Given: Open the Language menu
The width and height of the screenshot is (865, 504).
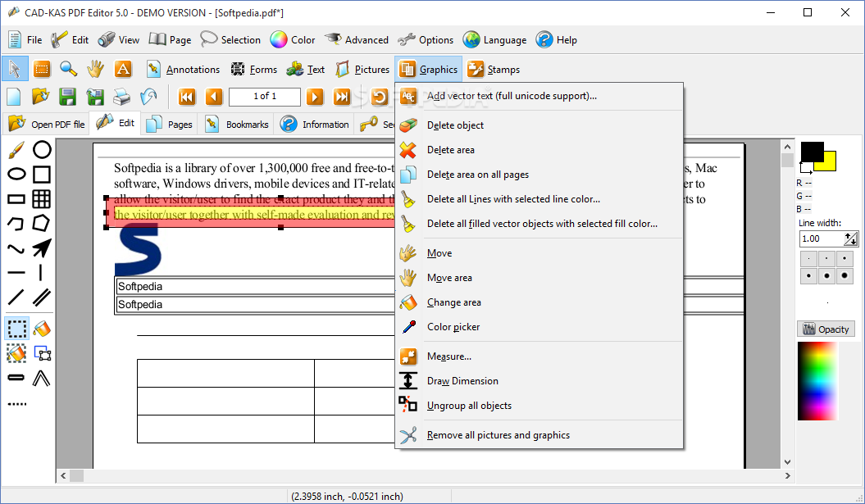Looking at the screenshot, I should pos(495,39).
